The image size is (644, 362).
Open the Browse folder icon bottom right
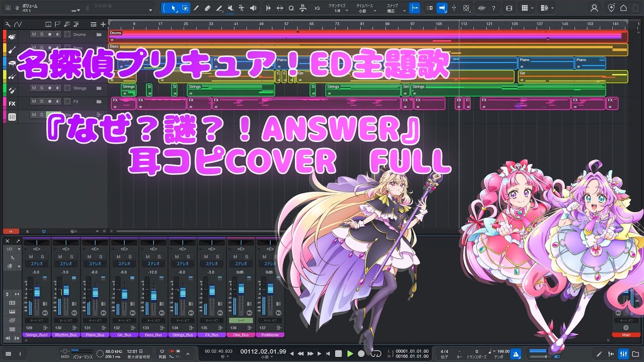click(636, 354)
